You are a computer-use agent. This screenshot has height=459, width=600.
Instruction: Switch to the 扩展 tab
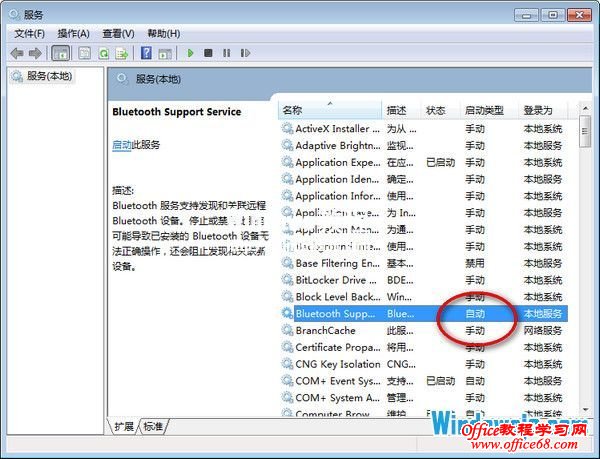[123, 426]
